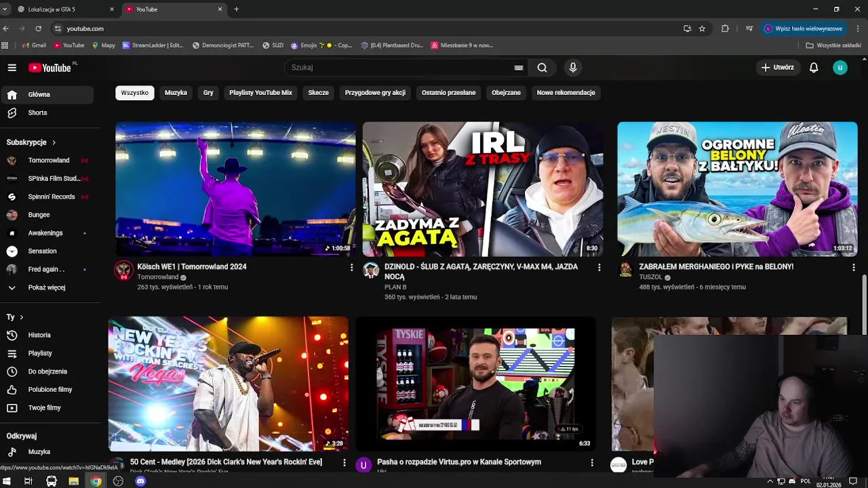Viewport: 868px width, 488px height.
Task: Open Kölsch WE1 Tomorrowland 2024 thumbnail
Action: (x=235, y=189)
